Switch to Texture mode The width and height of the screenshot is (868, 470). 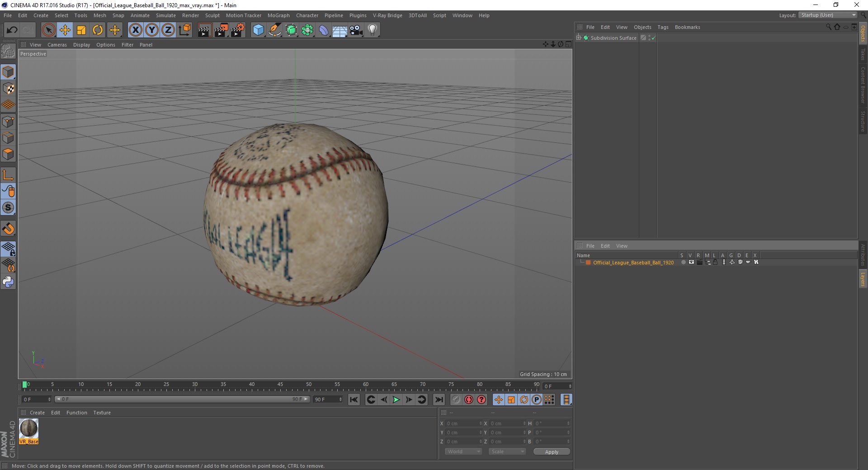tap(8, 89)
